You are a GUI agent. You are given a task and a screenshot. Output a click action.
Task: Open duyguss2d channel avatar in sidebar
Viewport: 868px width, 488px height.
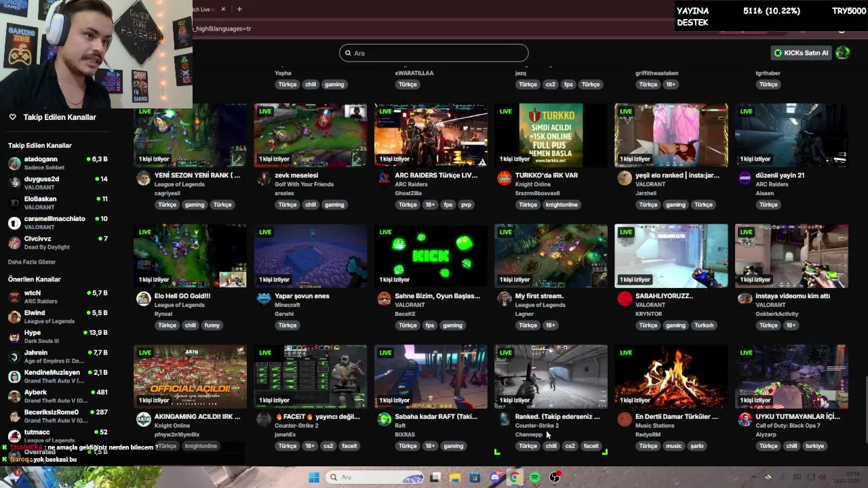click(14, 183)
